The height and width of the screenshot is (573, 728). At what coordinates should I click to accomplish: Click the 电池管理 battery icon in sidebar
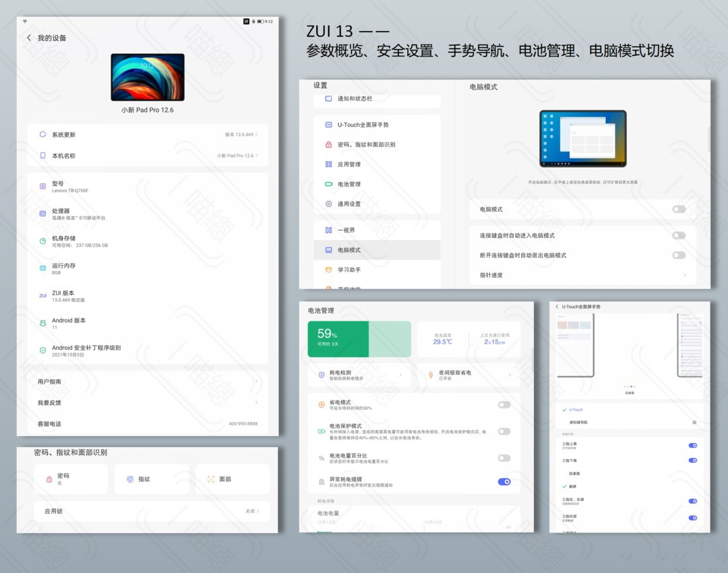329,184
